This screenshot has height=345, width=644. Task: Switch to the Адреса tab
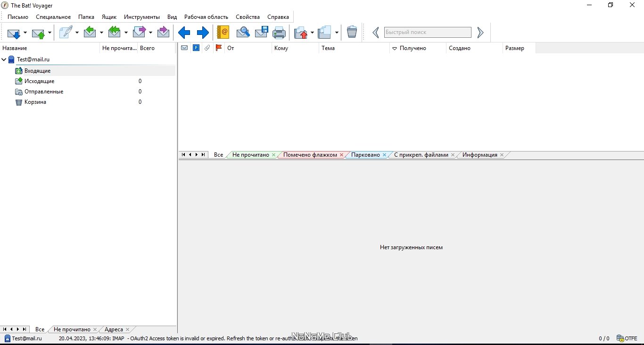click(114, 329)
